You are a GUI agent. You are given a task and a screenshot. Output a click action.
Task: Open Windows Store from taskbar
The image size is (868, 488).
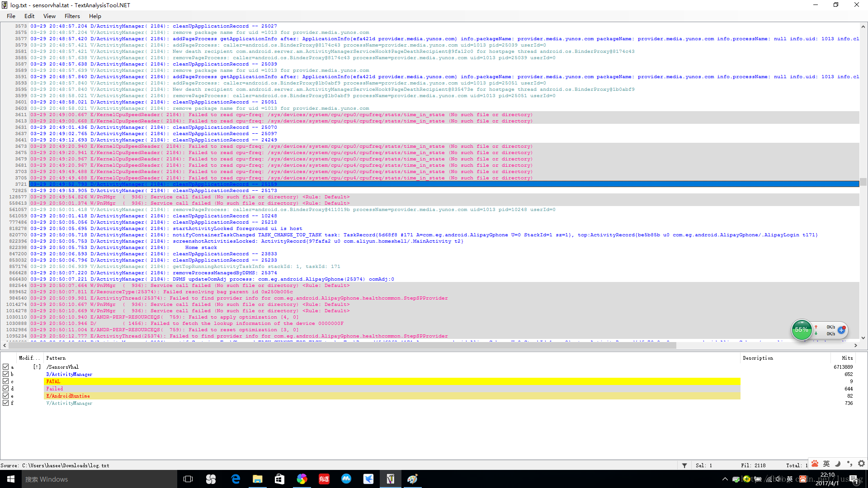pyautogui.click(x=280, y=479)
